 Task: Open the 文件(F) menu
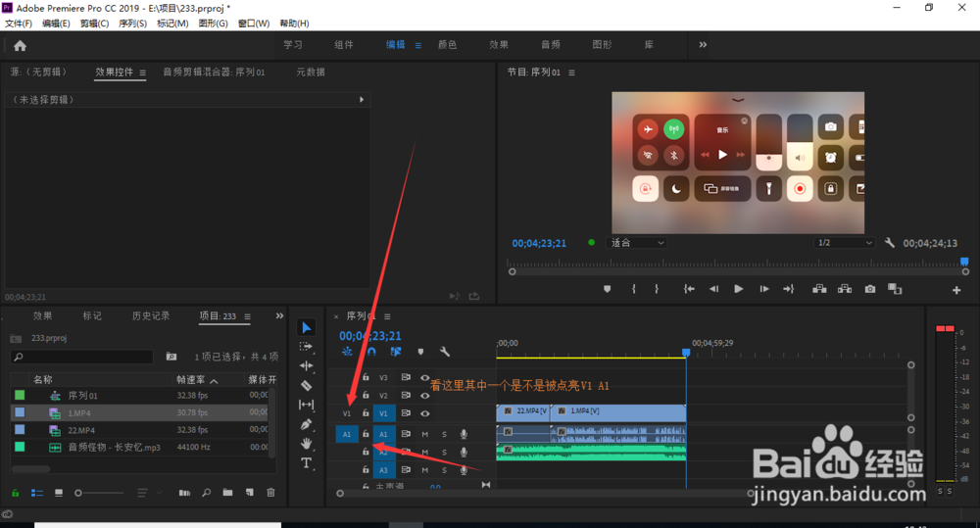18,24
